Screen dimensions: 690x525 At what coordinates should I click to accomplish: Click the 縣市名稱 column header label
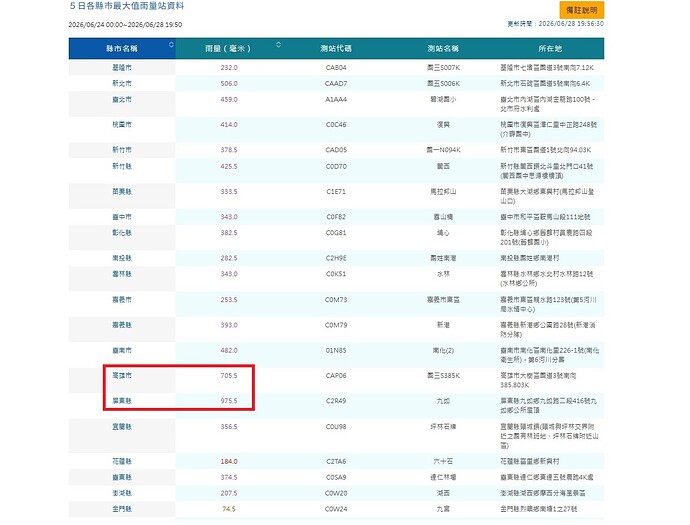pyautogui.click(x=121, y=48)
